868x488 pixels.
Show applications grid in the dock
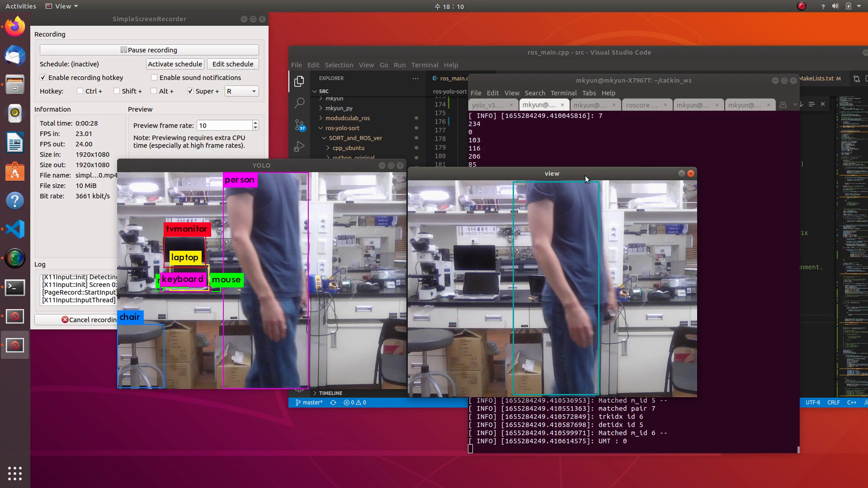coord(15,473)
